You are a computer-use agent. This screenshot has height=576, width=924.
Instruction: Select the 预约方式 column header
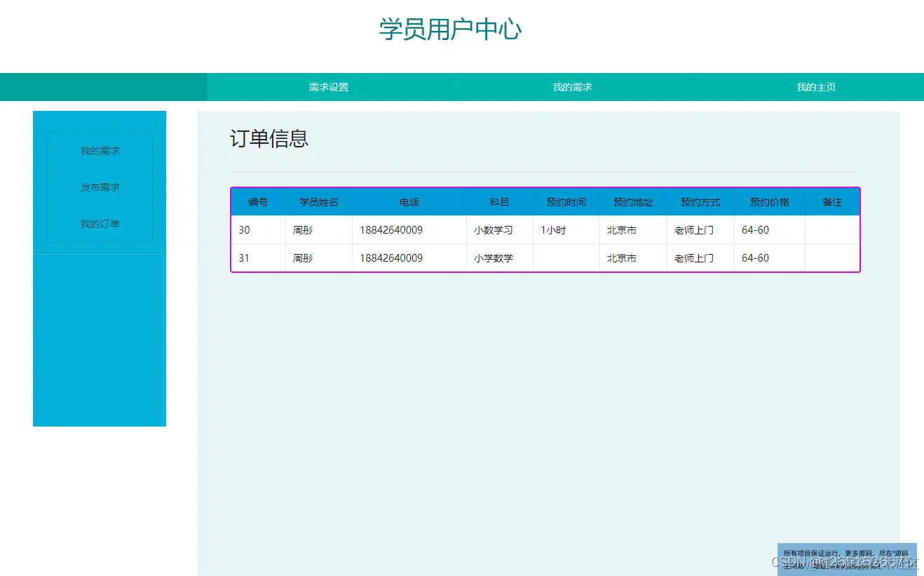click(x=700, y=202)
